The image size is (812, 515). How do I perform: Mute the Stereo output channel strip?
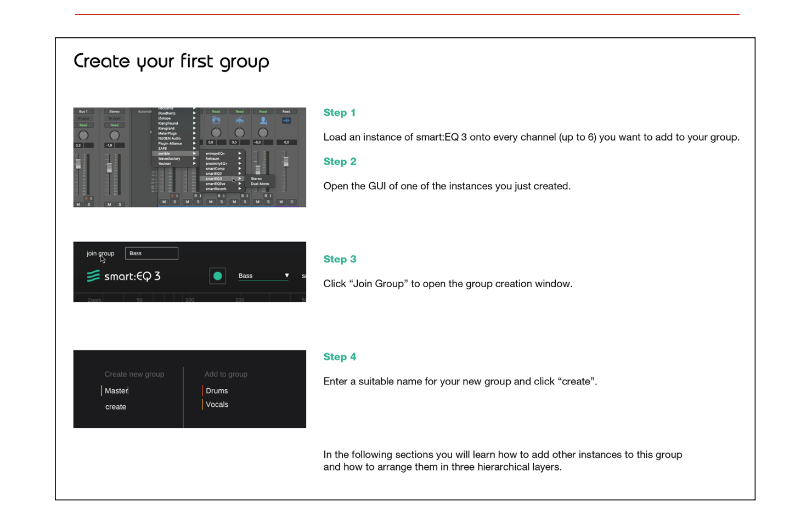pos(109,204)
